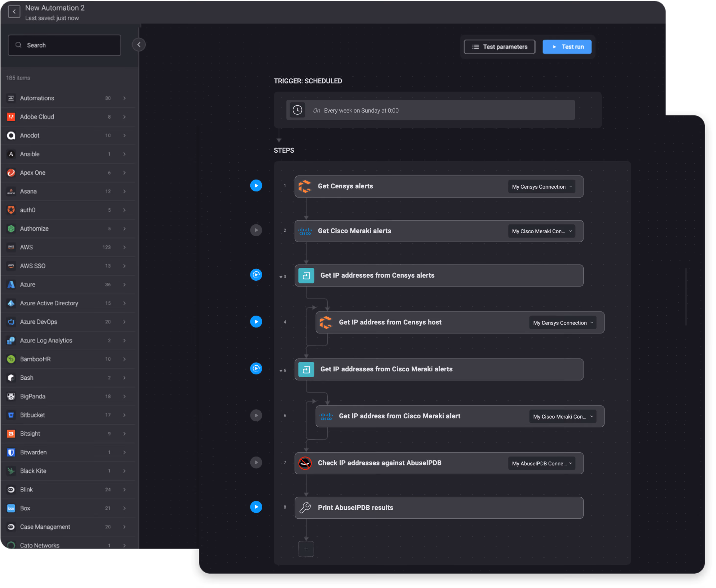Image resolution: width=716 pixels, height=588 pixels.
Task: Click the Censys logo on Get IP address from Censys host
Action: point(326,323)
